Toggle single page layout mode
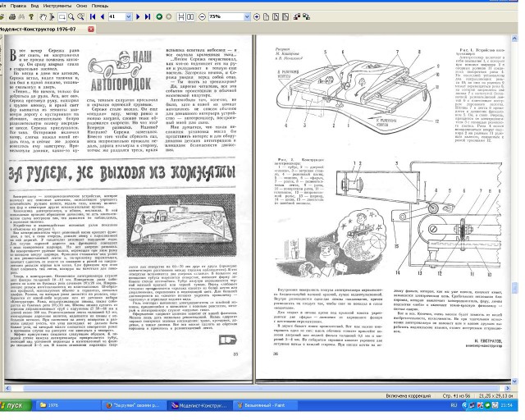The height and width of the screenshot is (420, 525). pyautogui.click(x=180, y=16)
